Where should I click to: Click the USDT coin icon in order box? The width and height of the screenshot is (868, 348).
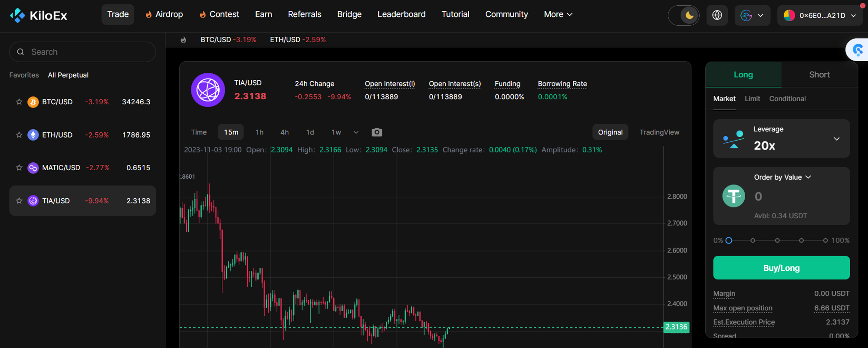pos(733,196)
